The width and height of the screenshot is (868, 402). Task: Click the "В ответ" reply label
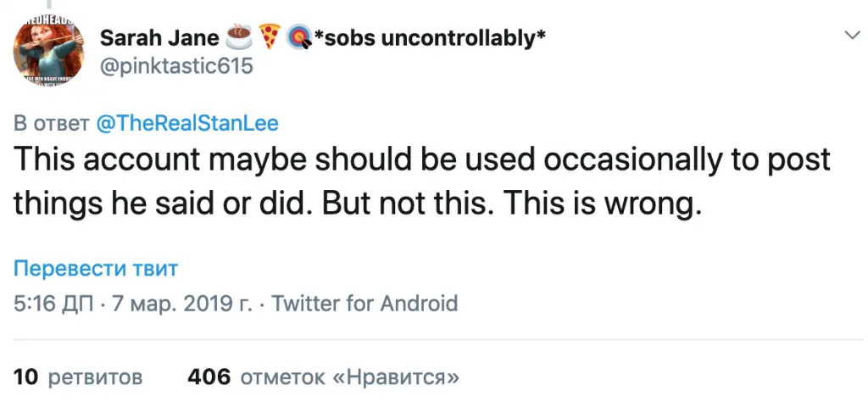pos(52,123)
